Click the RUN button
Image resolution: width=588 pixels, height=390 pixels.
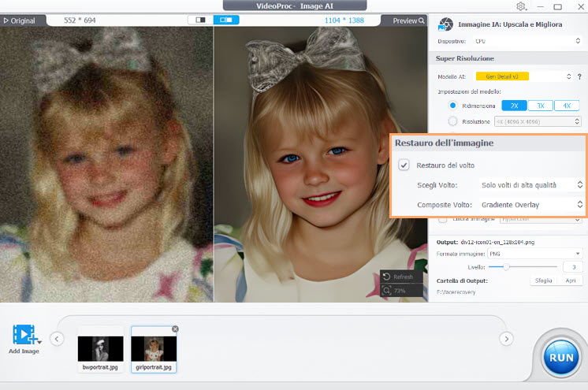coord(561,358)
